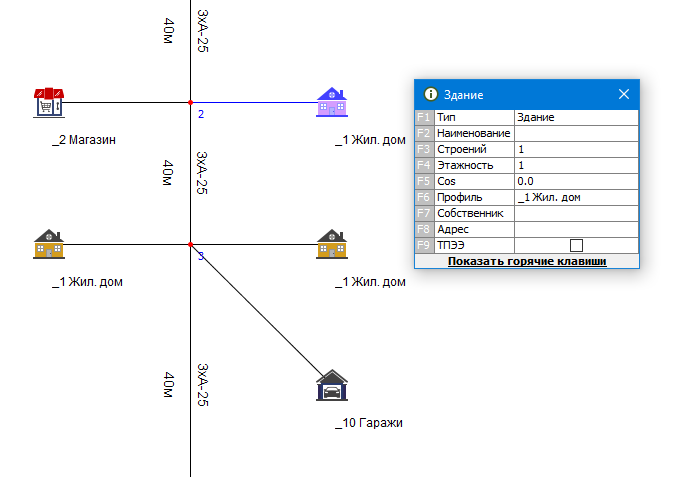The width and height of the screenshot is (686, 477).
Task: Open the Показать горячие клавиши link
Action: pos(527,261)
